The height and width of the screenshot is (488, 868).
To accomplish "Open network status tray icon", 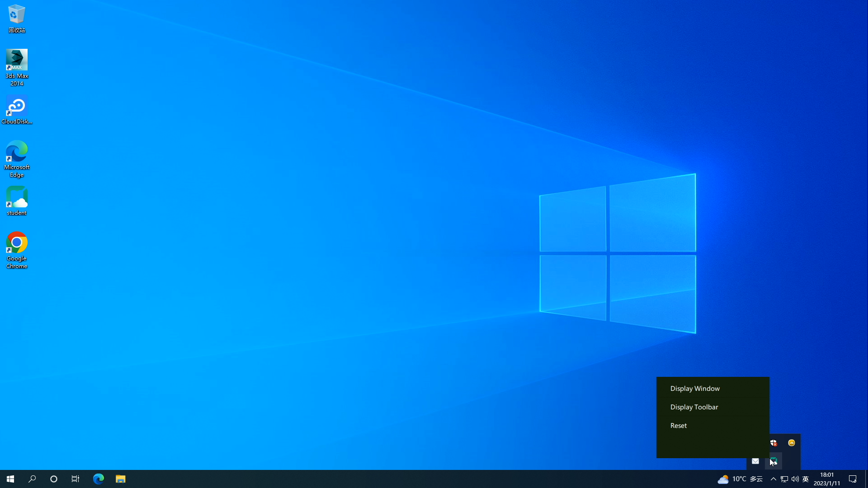I will click(x=784, y=479).
